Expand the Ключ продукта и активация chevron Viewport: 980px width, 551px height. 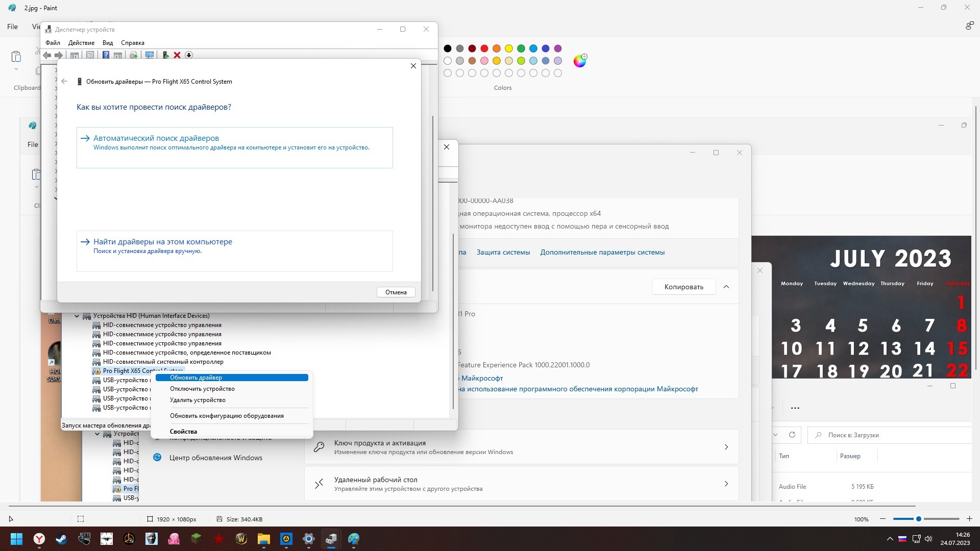[726, 447]
